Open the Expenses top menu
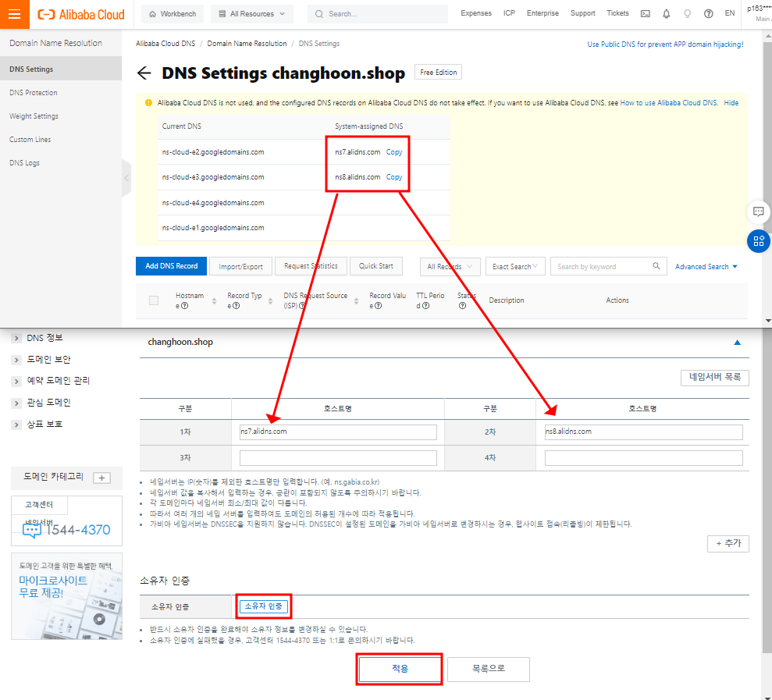Image resolution: width=772 pixels, height=700 pixels. [476, 13]
